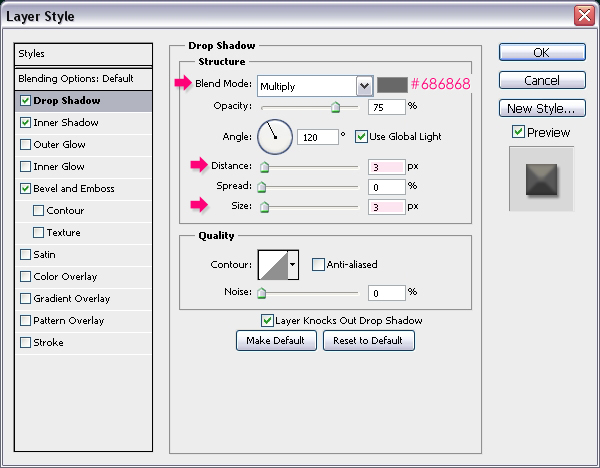Open the Styles section in list
The height and width of the screenshot is (468, 600).
pyautogui.click(x=82, y=53)
